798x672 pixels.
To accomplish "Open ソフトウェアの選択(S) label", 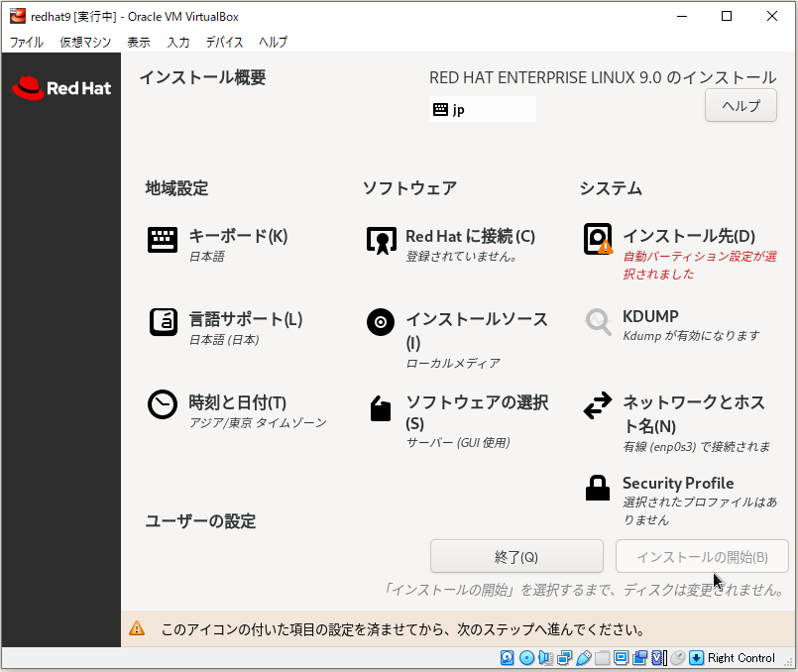I will tap(477, 412).
